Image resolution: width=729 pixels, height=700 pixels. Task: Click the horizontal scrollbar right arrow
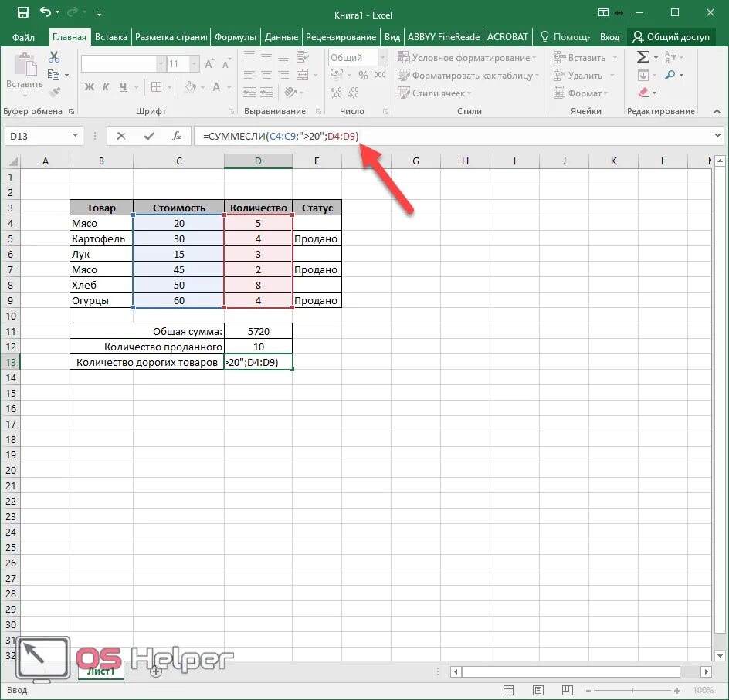coord(706,671)
